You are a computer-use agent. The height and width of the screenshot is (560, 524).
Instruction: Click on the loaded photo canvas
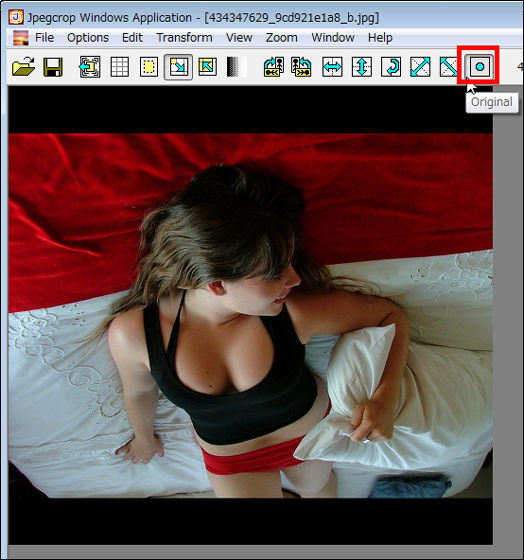250,315
